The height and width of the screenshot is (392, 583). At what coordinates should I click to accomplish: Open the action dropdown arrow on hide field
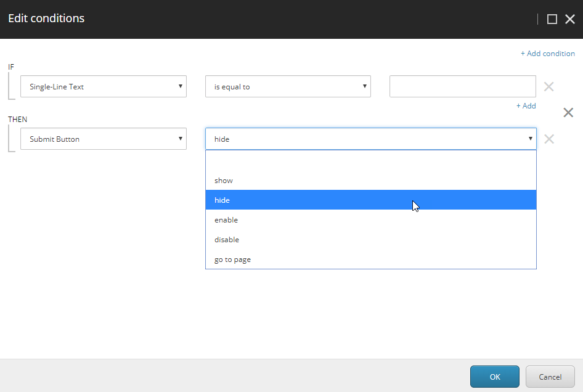pyautogui.click(x=530, y=139)
